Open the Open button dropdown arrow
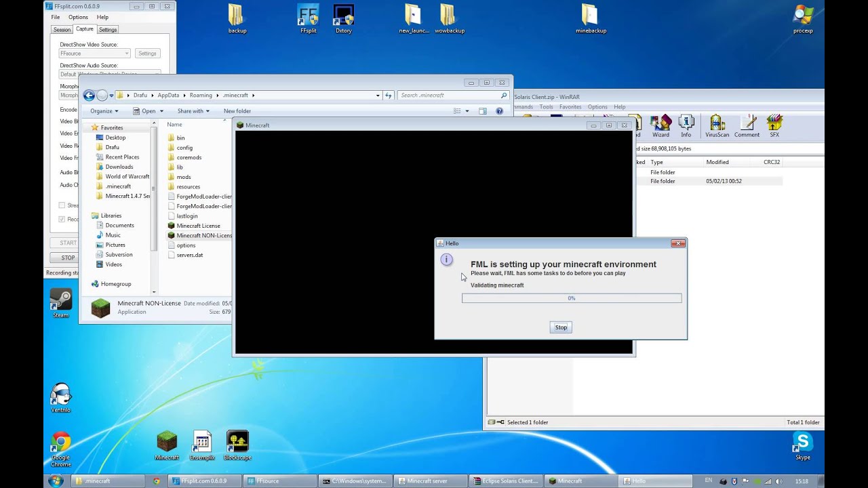The height and width of the screenshot is (488, 868). pos(161,111)
